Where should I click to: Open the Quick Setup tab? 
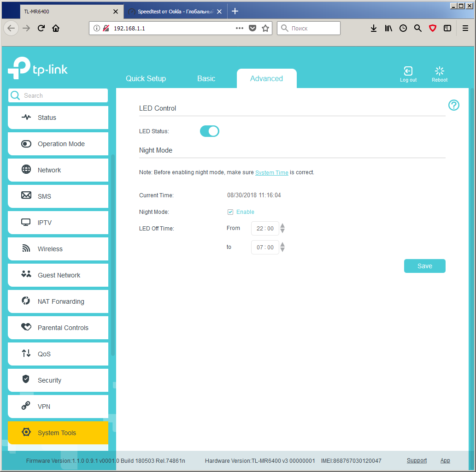[x=146, y=79]
